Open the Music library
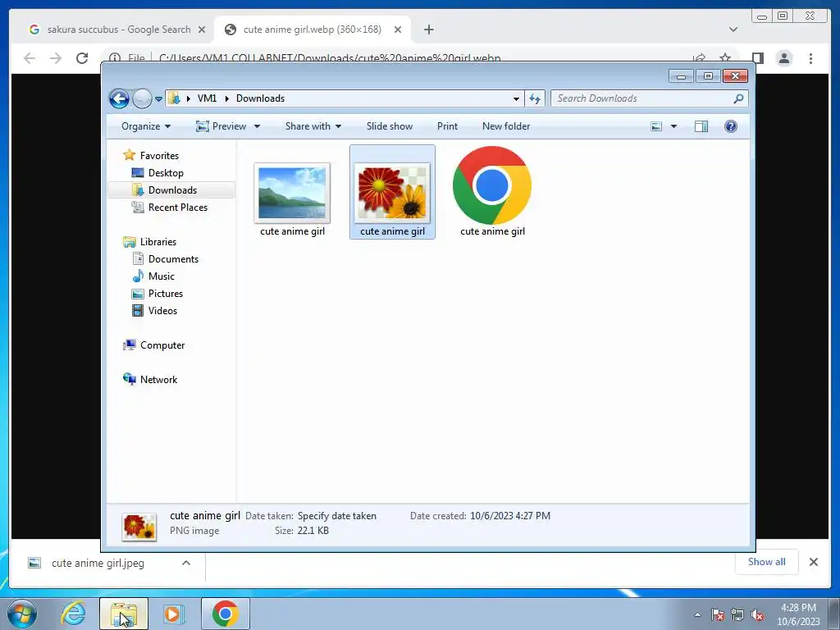This screenshot has height=630, width=840. (153, 276)
